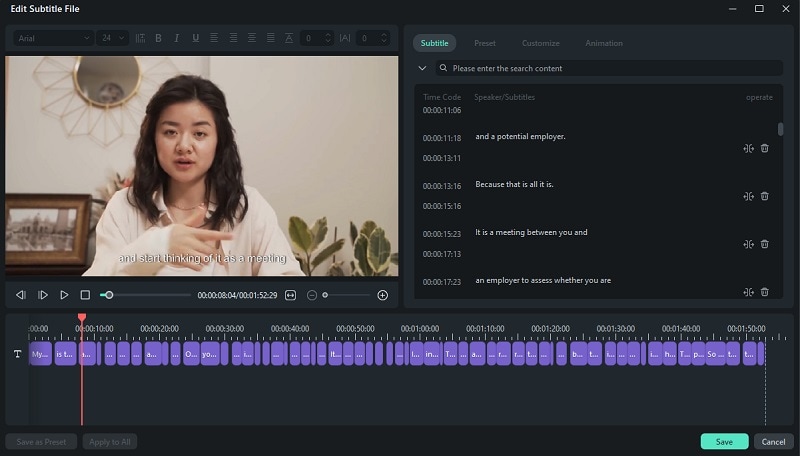
Task: Align subtitle text left
Action: coord(214,38)
